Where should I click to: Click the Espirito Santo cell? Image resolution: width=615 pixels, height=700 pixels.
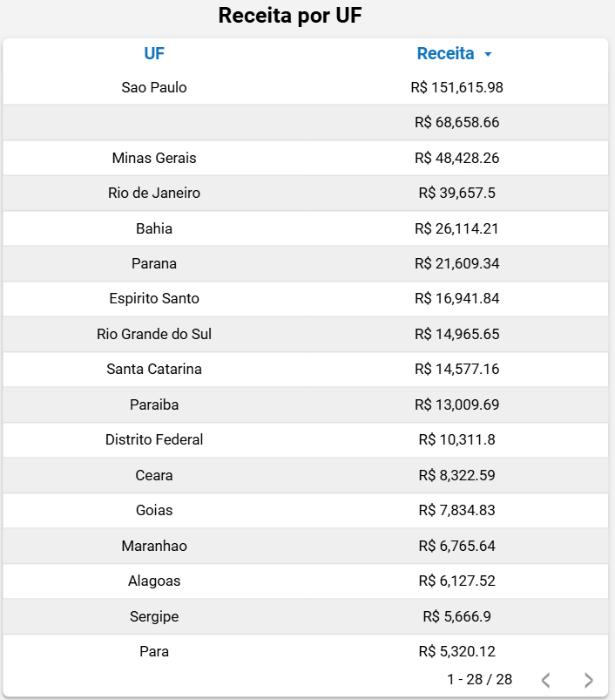click(154, 298)
